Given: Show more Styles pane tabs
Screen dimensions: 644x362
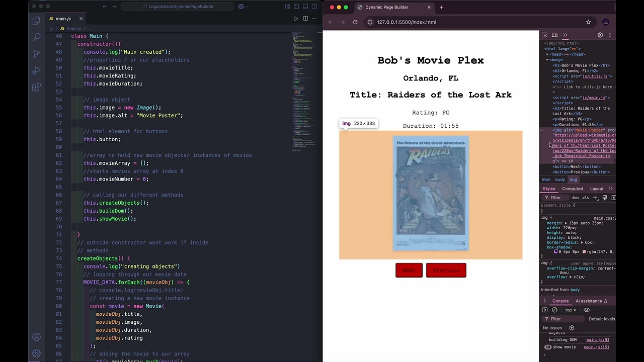Looking at the screenshot, I should coord(611,189).
